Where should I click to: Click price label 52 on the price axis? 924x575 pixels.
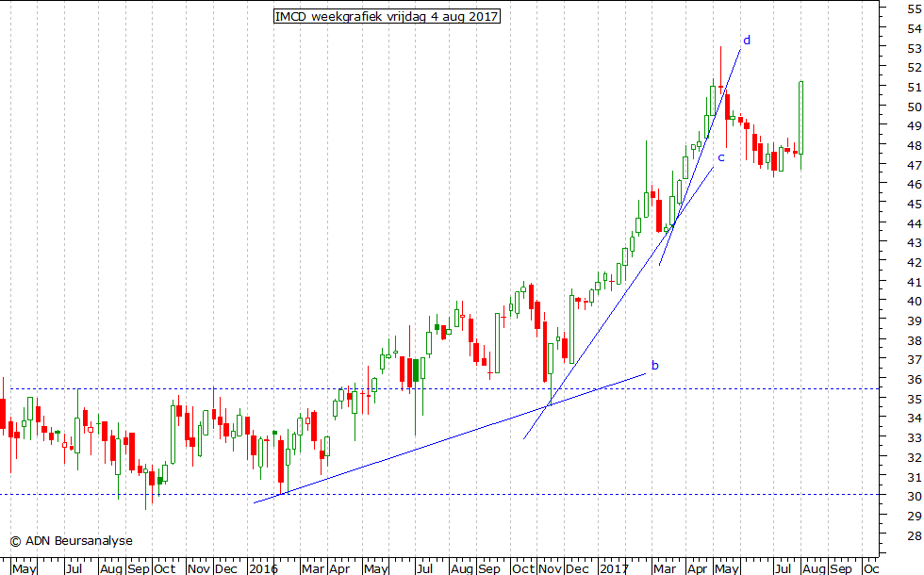point(915,68)
